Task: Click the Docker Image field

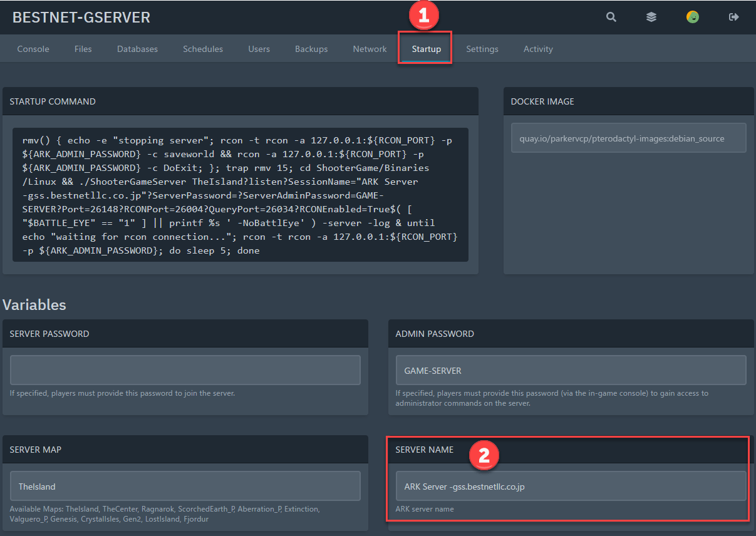Action: (628, 138)
